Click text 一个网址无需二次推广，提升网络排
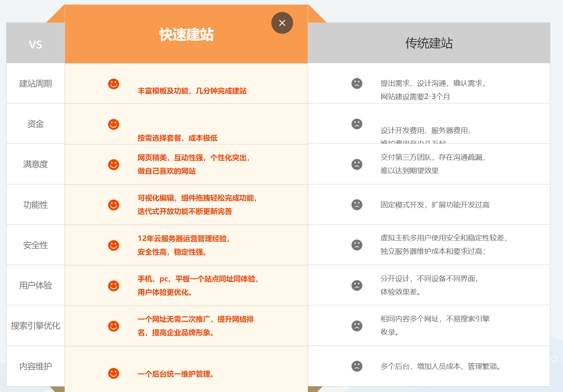This screenshot has height=392, width=563. (196, 319)
